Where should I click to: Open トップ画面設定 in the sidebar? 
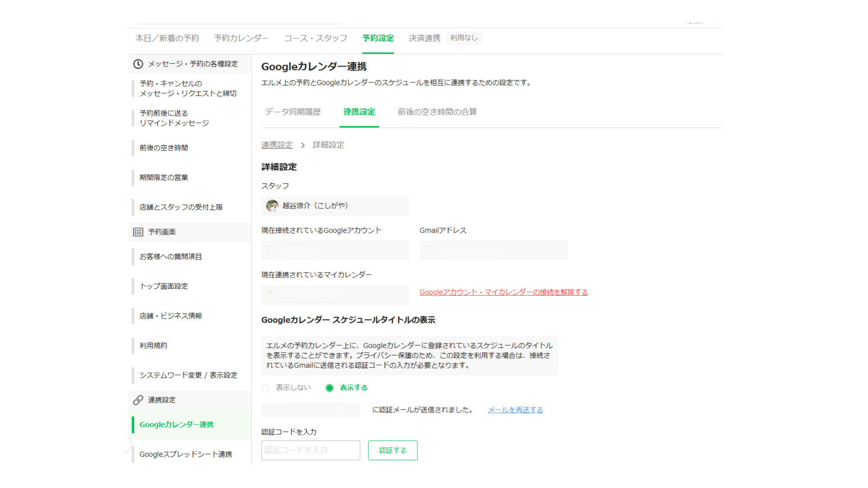pos(164,286)
